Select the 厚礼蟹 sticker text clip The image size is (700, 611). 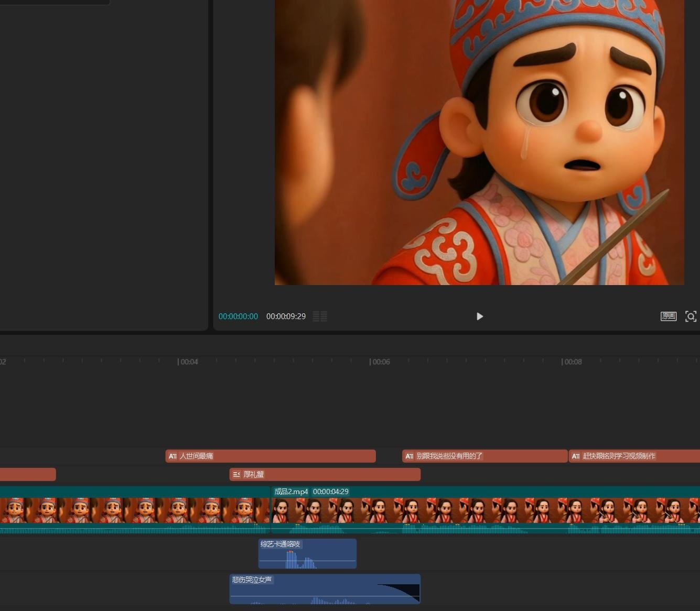tap(325, 474)
